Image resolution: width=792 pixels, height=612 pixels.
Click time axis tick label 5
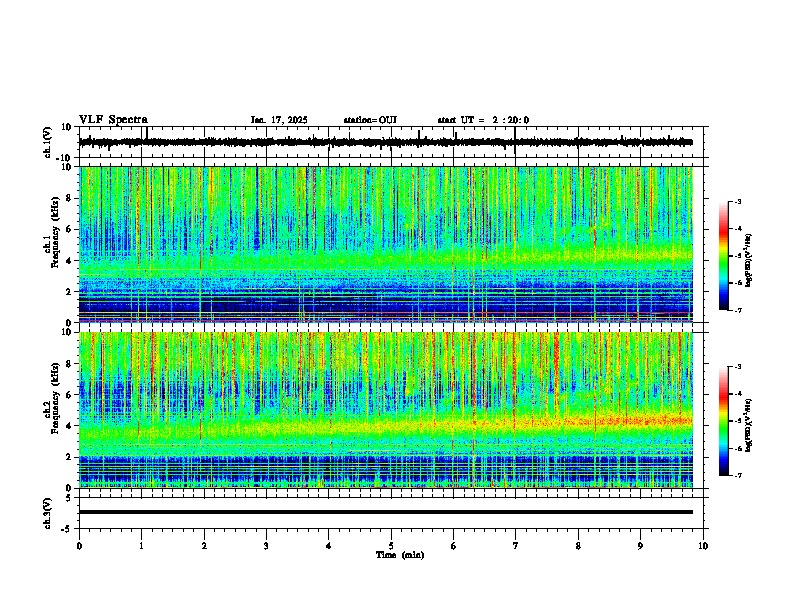(x=391, y=546)
